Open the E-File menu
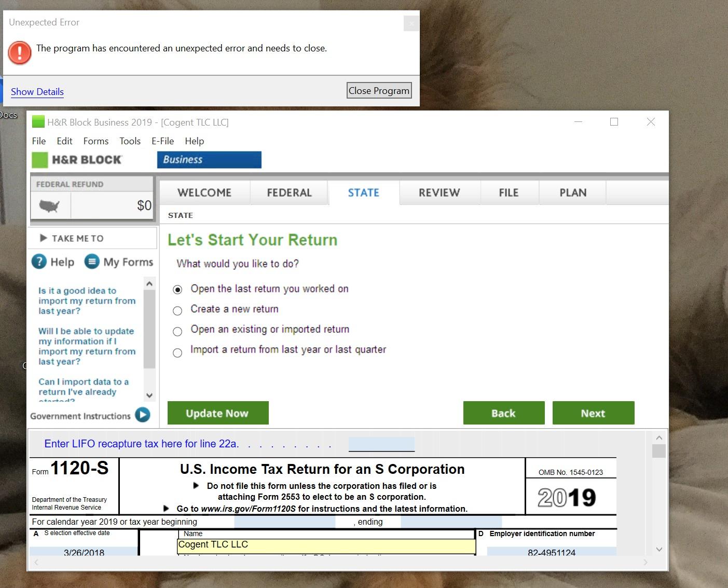This screenshot has height=588, width=728. click(163, 141)
